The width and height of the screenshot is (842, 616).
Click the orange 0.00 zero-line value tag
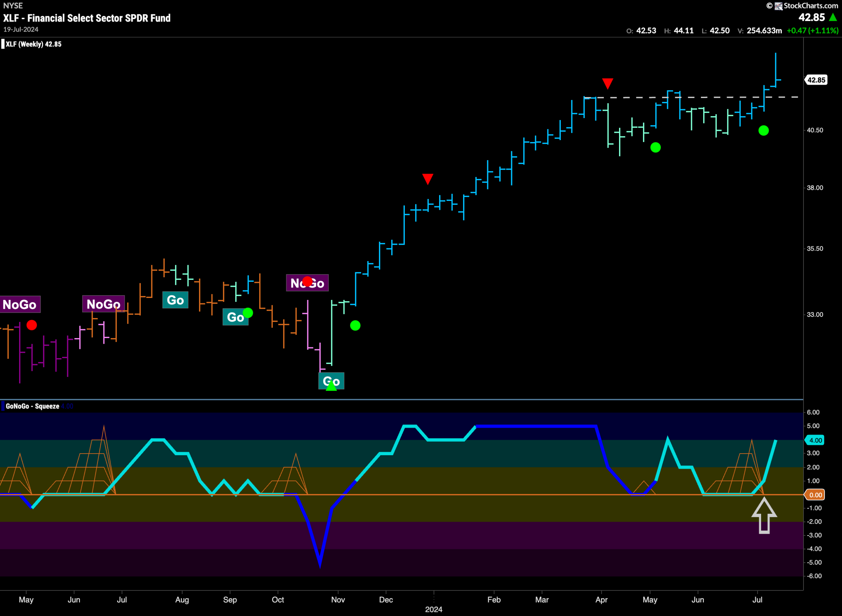pos(815,495)
